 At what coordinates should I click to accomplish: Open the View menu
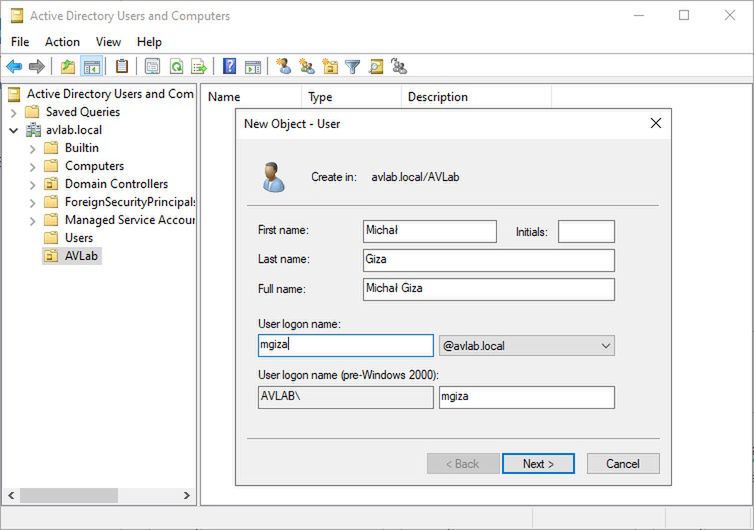tap(108, 42)
